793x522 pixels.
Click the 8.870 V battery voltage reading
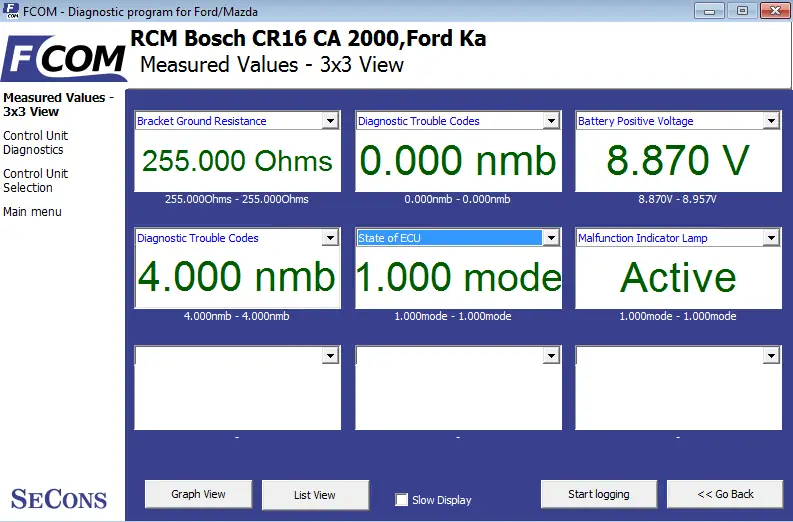click(678, 160)
